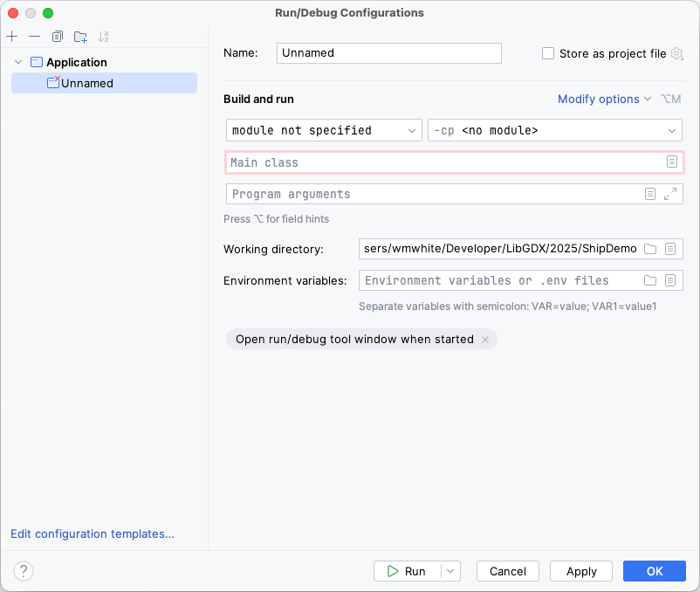This screenshot has height=592, width=700.
Task: Click the Edit configuration templates link
Action: click(x=92, y=533)
